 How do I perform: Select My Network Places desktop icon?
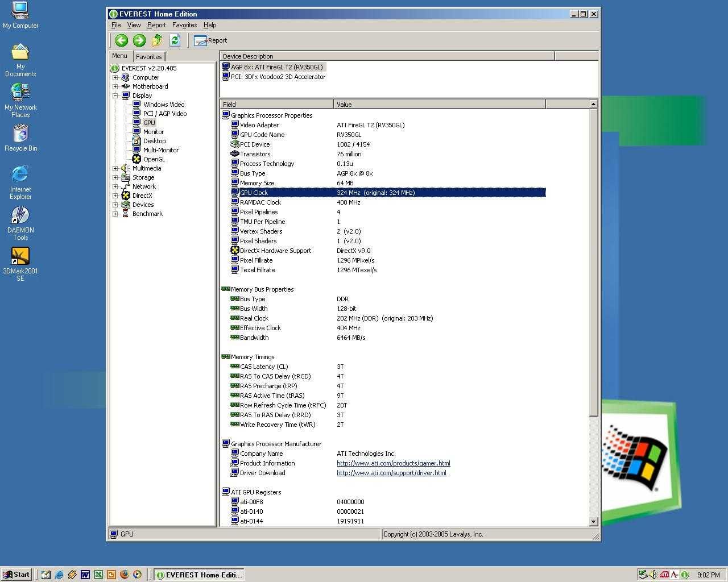(20, 101)
